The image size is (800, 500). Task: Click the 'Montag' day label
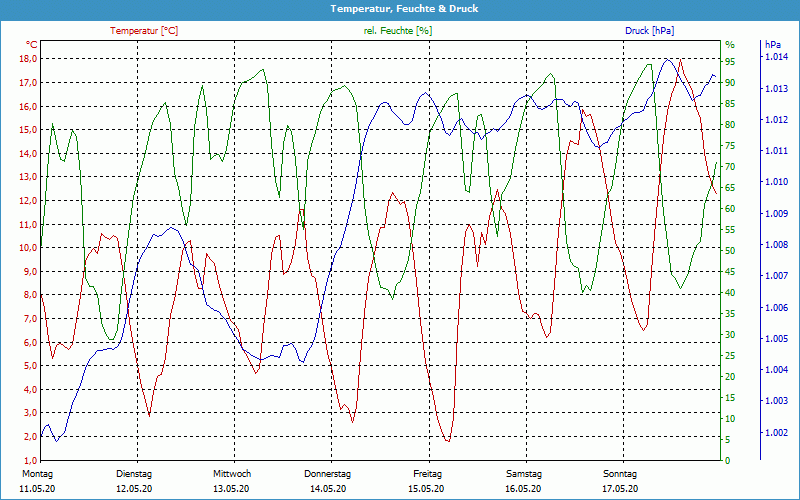(x=37, y=474)
